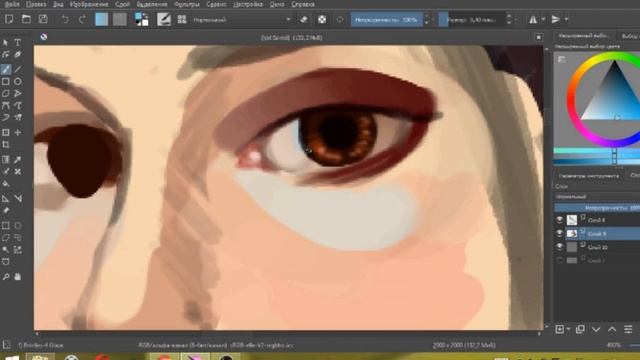Hide layer Слой 10 via eye icon
This screenshot has width=640, height=360.
(x=560, y=247)
